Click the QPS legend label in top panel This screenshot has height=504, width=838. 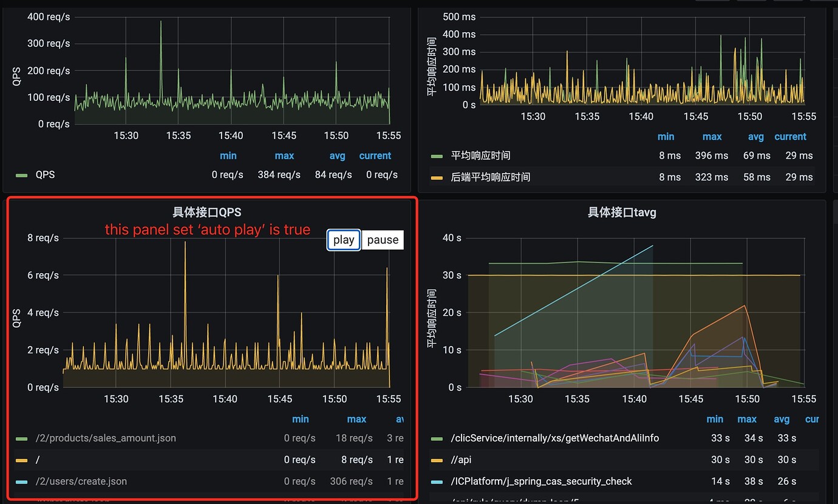point(45,175)
